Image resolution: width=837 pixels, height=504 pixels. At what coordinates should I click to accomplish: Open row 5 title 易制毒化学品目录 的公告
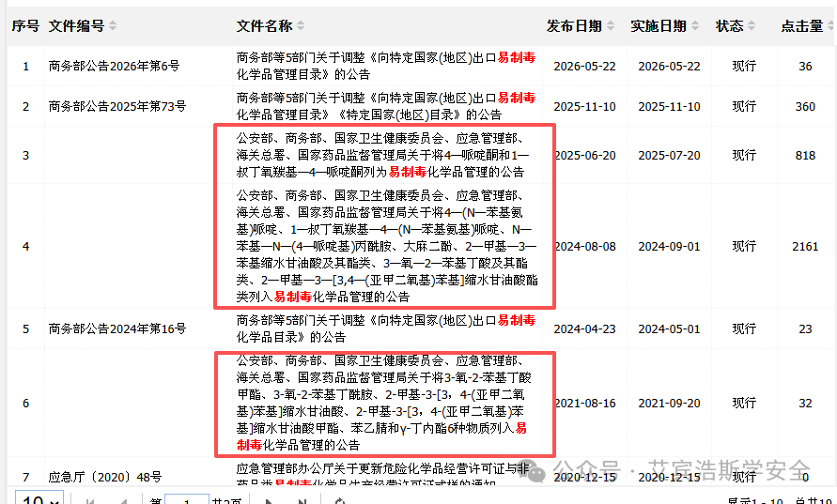tap(386, 328)
